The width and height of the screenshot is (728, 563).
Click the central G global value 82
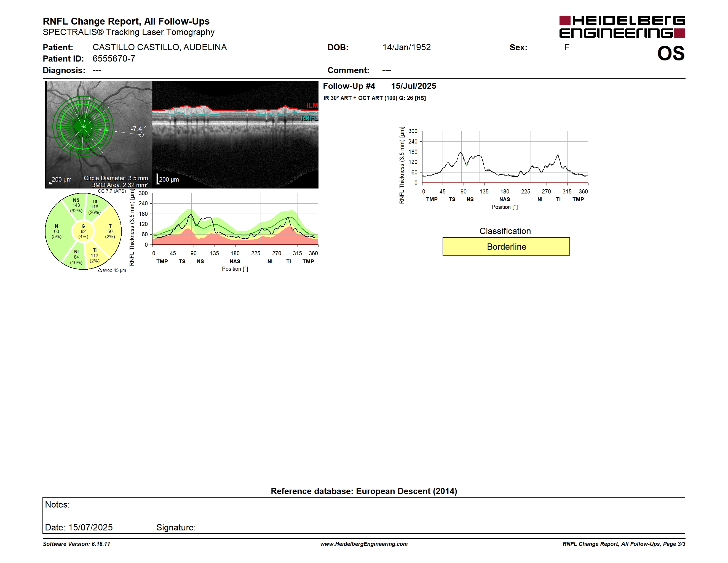(x=83, y=231)
